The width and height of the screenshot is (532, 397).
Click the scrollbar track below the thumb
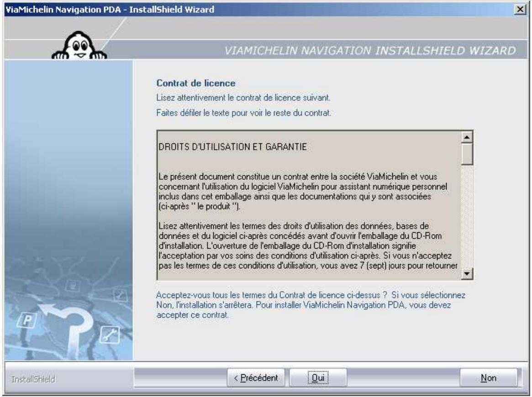467,217
